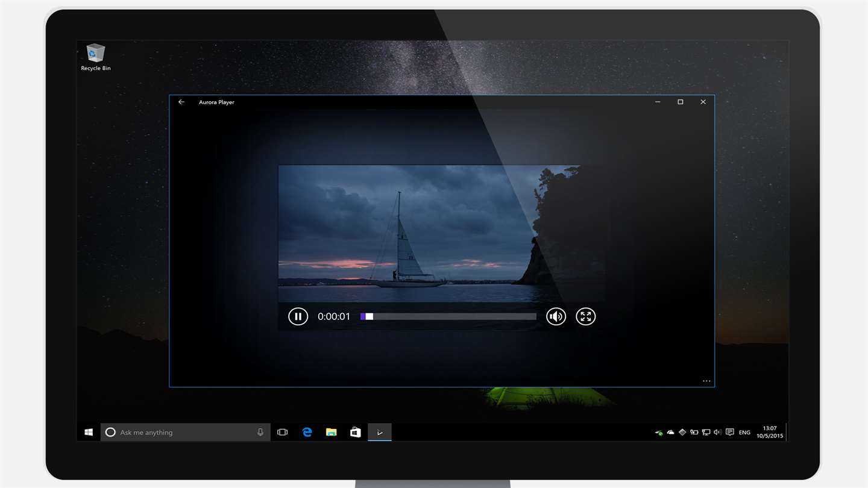
Task: Launch Microsoft Edge from taskbar
Action: [307, 432]
